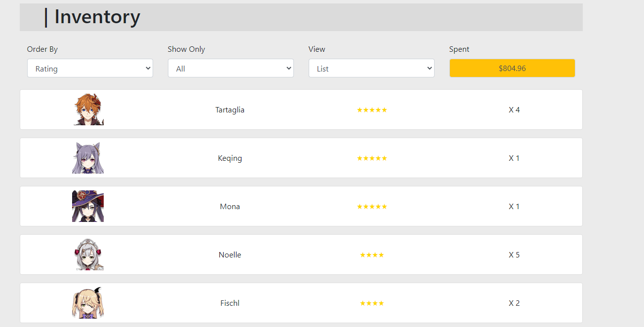
Task: Select the Tartaglia name text
Action: pos(230,110)
